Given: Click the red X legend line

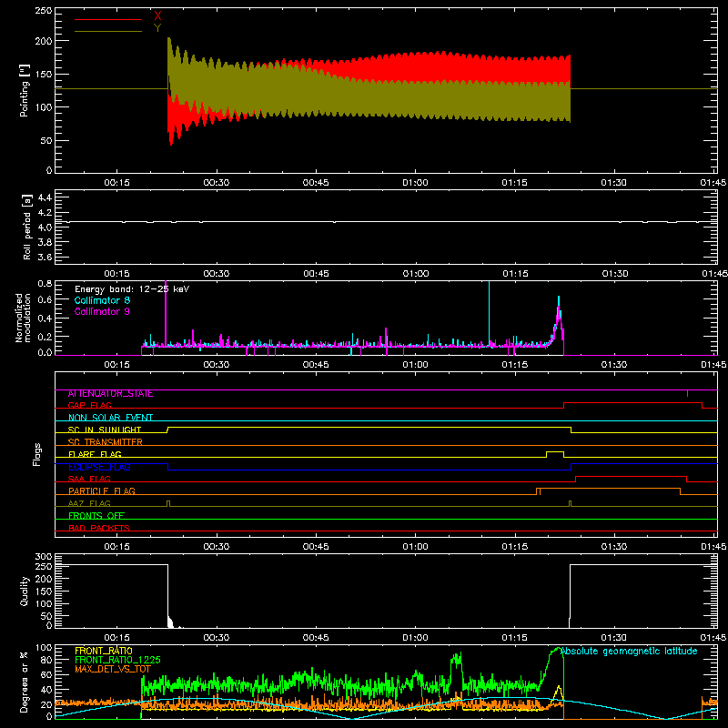Looking at the screenshot, I should click(108, 19).
